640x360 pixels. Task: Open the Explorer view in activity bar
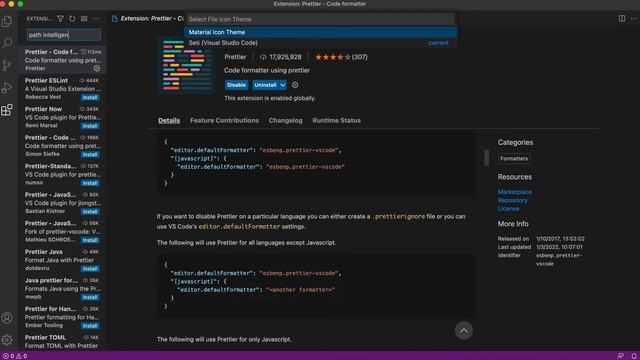7,21
